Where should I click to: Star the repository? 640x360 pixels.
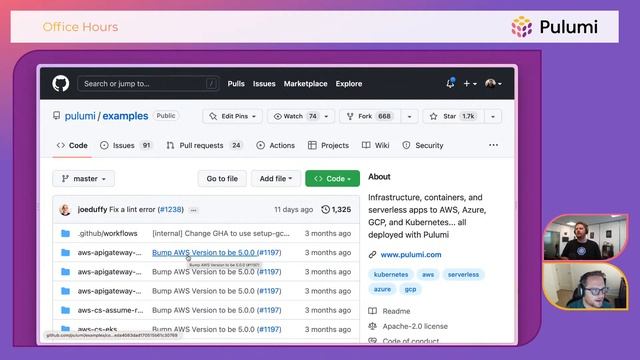pyautogui.click(x=453, y=116)
